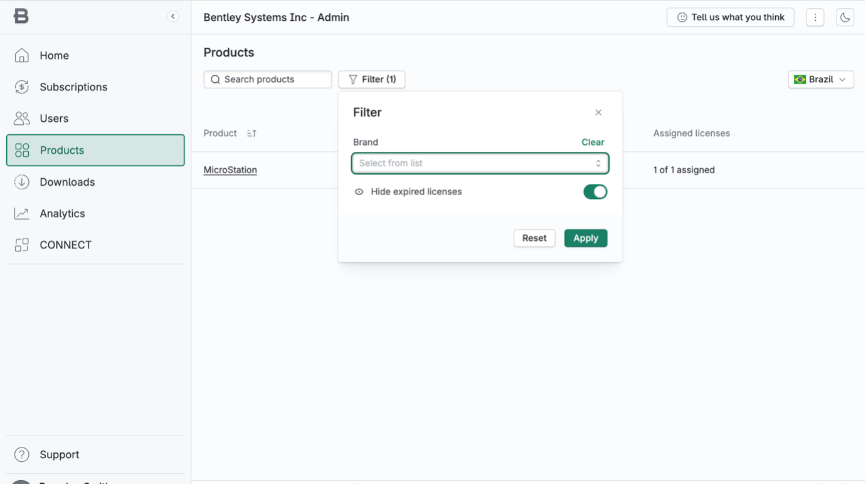Clear the Brand filter

pos(595,142)
